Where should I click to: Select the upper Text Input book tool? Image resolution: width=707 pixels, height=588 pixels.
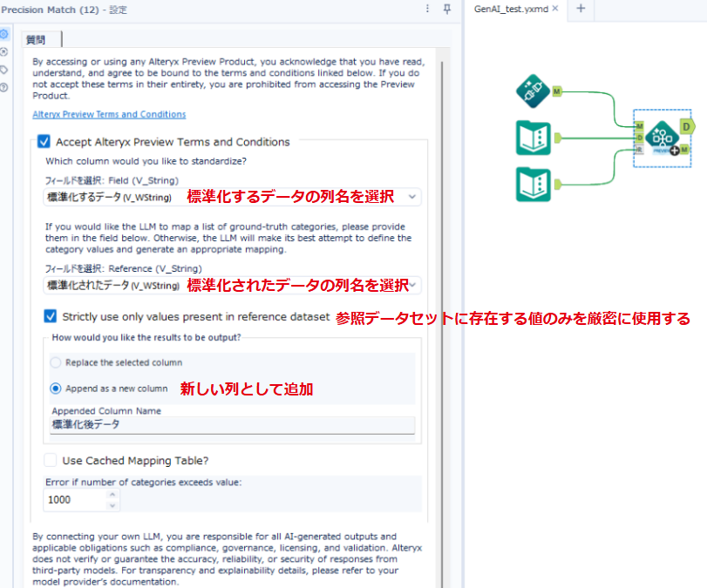pyautogui.click(x=533, y=138)
